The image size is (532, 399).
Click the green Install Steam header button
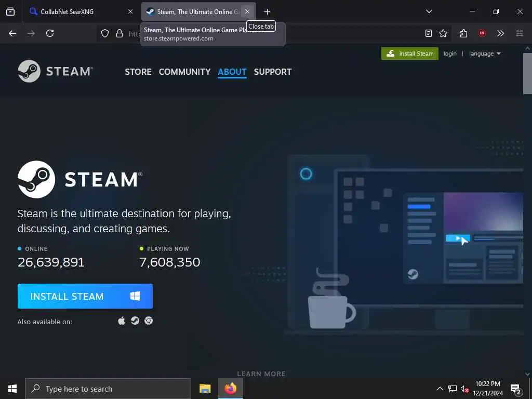[x=410, y=54]
